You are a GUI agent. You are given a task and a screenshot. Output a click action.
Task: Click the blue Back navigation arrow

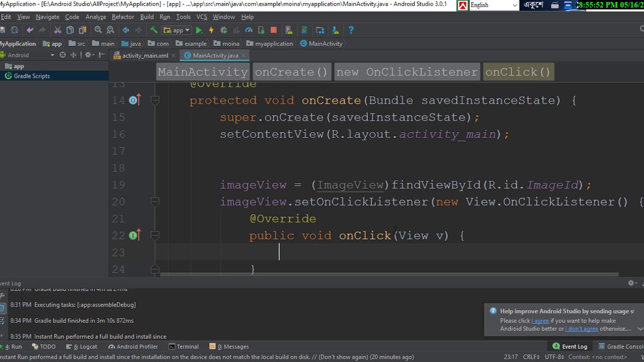coord(126,30)
